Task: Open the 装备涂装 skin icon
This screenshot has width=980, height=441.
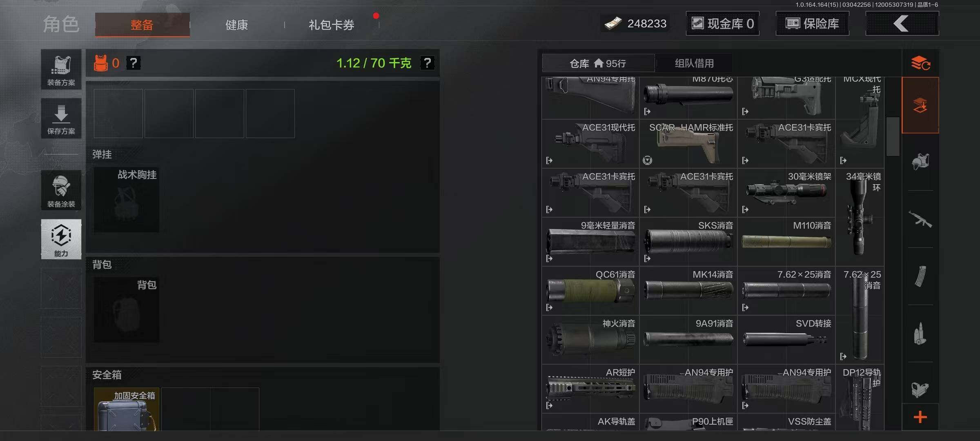Action: coord(61,190)
